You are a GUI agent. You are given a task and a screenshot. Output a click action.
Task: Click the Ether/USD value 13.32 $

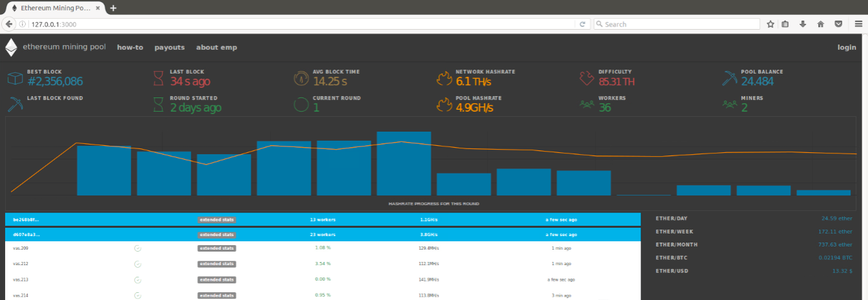coord(842,271)
